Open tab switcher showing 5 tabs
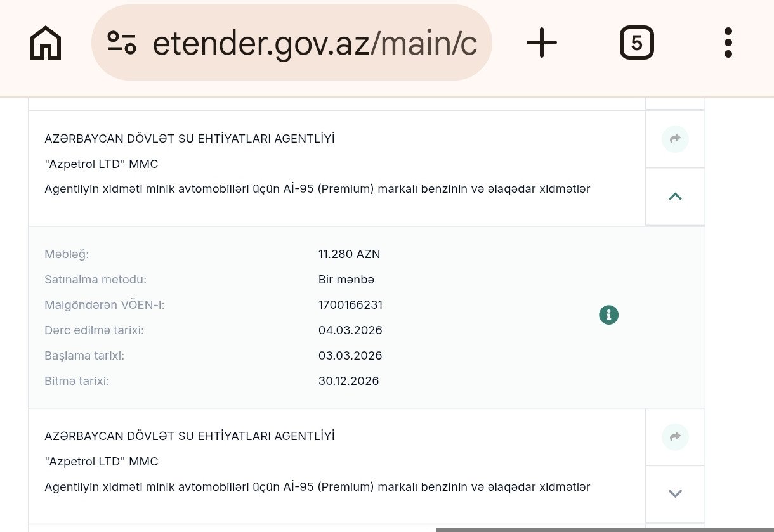This screenshot has width=774, height=532. (x=636, y=43)
